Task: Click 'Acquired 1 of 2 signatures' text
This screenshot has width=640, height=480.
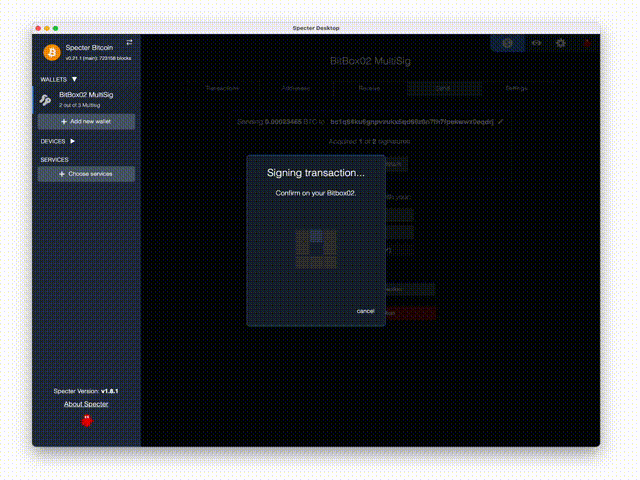Action: 369,141
